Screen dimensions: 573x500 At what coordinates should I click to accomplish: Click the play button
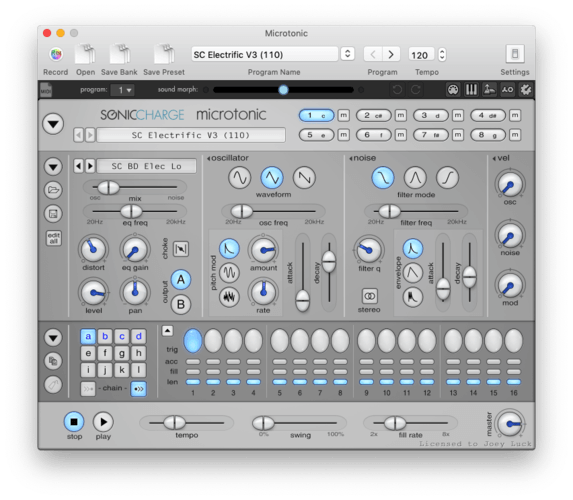pos(103,422)
